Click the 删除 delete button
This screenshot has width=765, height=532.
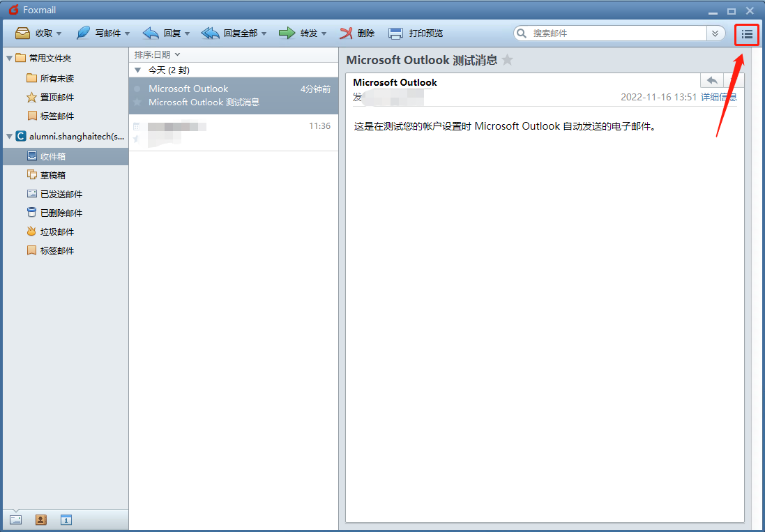[357, 33]
